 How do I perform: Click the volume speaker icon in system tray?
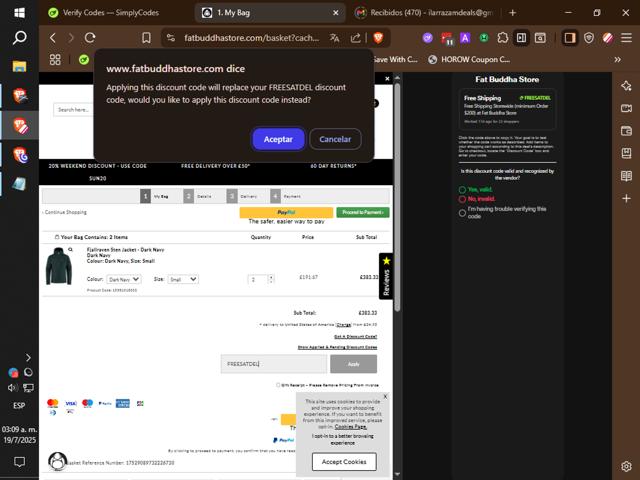[12, 388]
